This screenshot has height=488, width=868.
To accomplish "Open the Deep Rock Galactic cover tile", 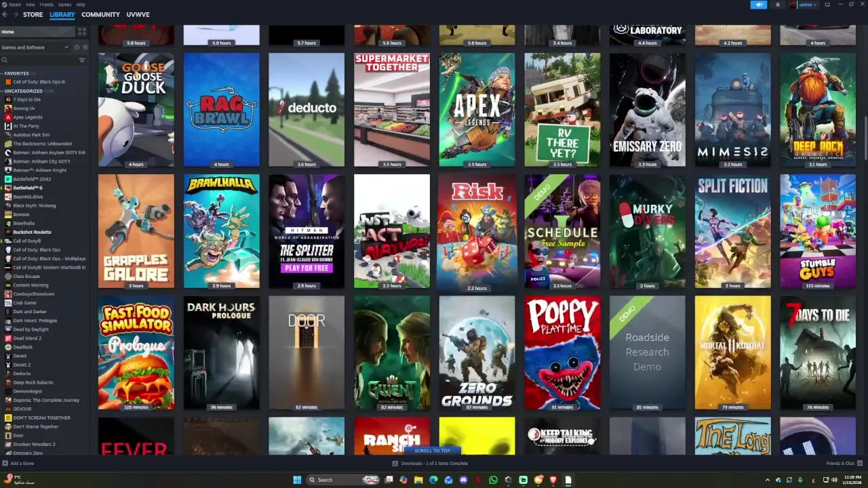I will [x=818, y=110].
